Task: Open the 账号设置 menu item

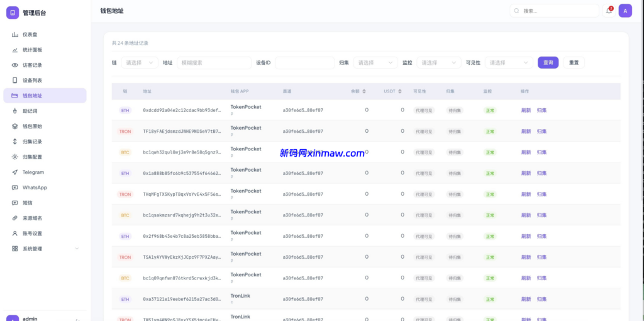Action: (x=45, y=234)
